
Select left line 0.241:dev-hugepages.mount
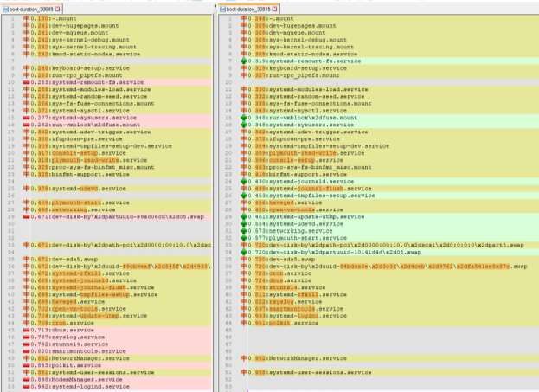(74, 26)
